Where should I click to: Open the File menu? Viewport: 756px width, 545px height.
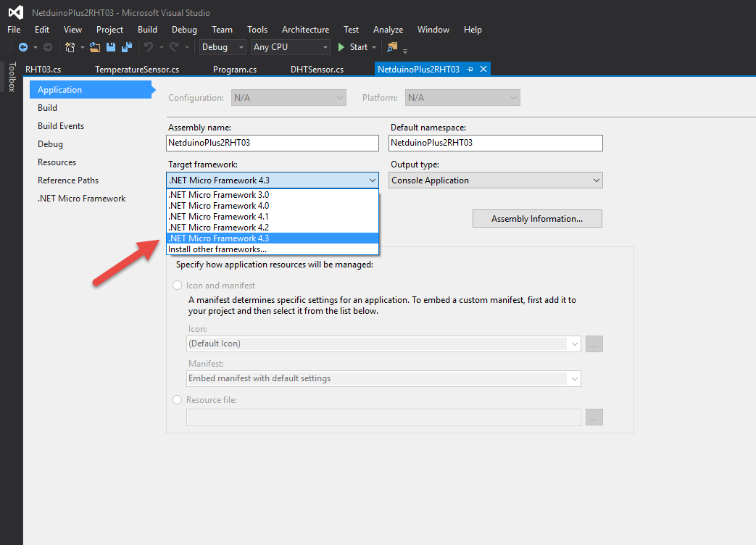pos(14,30)
